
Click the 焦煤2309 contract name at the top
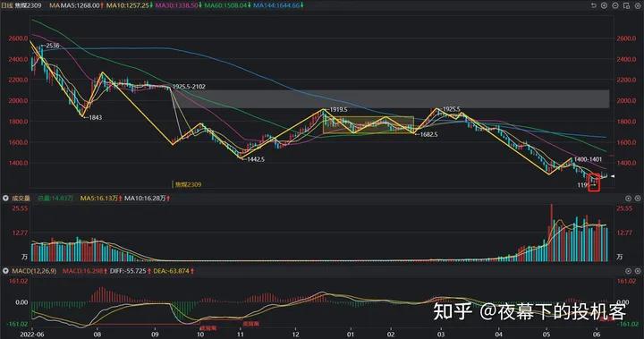[x=29, y=5]
